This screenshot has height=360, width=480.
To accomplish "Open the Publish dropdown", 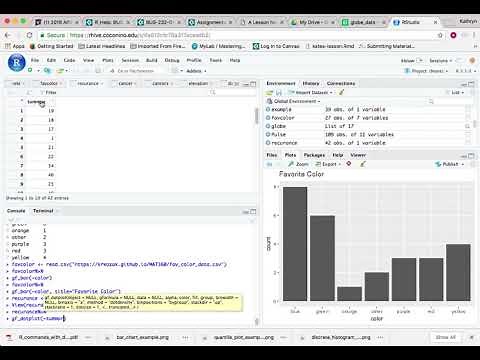I will pyautogui.click(x=450, y=164).
